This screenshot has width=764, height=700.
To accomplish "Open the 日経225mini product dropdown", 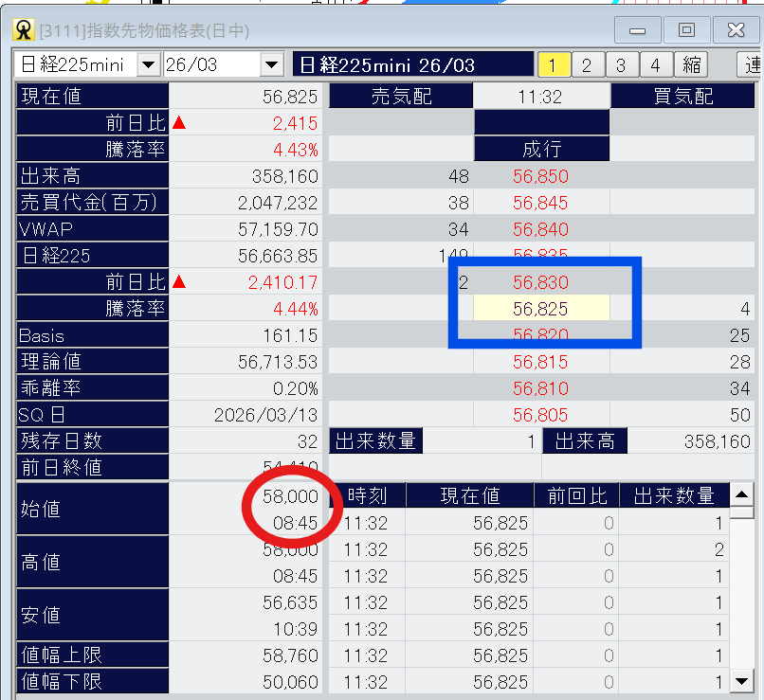I will pyautogui.click(x=148, y=64).
